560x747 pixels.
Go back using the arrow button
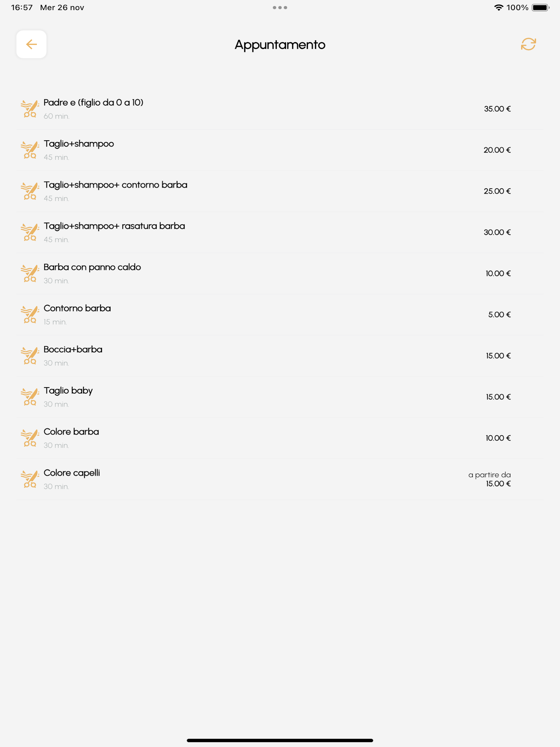point(31,44)
